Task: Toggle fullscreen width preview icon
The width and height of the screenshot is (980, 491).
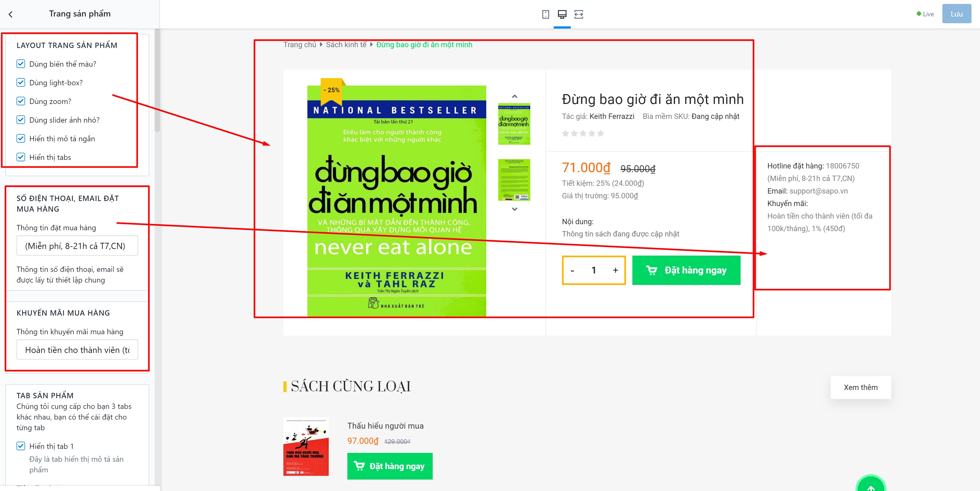Action: pyautogui.click(x=579, y=14)
